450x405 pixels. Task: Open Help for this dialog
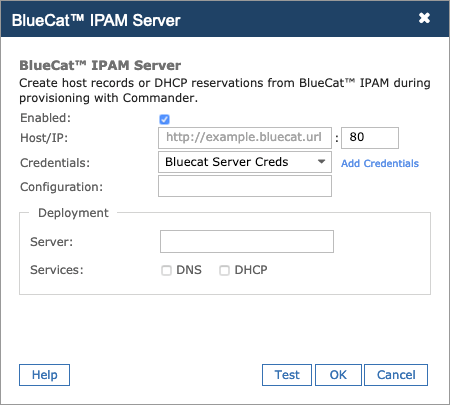44,375
